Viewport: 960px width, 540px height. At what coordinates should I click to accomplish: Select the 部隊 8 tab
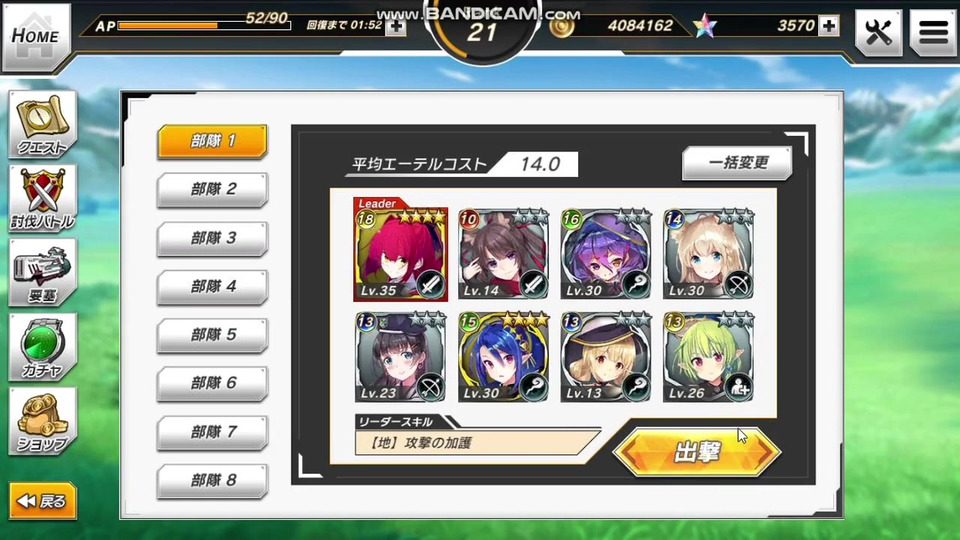tap(212, 481)
